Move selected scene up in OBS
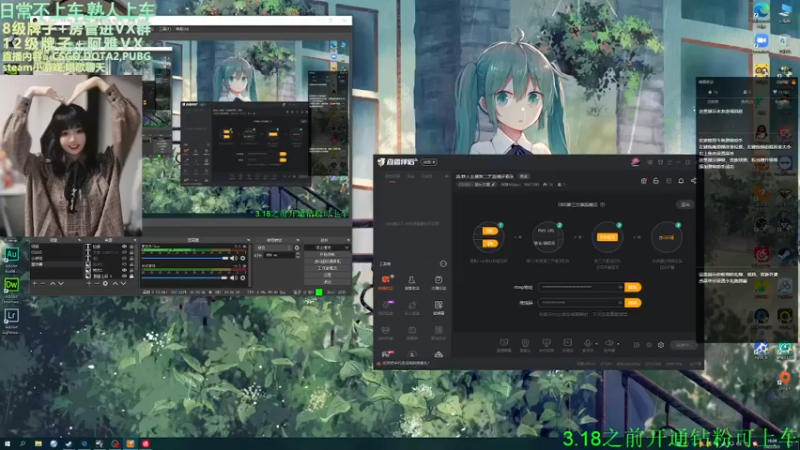Screen dimensions: 800x450 tap(53, 283)
